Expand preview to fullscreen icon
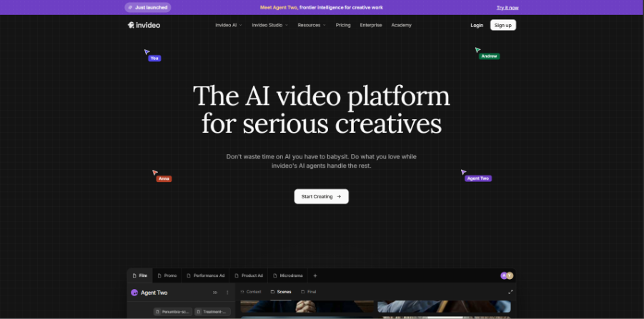The width and height of the screenshot is (644, 319). pos(510,292)
